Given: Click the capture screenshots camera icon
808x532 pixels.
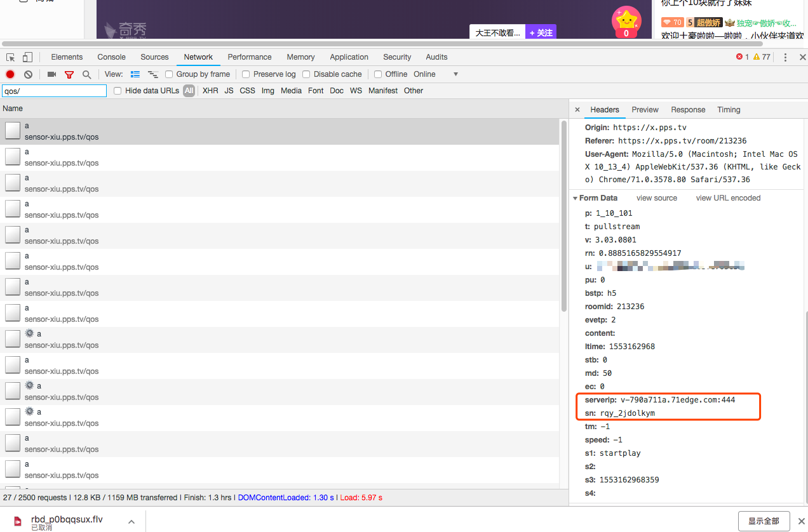Looking at the screenshot, I should point(51,74).
